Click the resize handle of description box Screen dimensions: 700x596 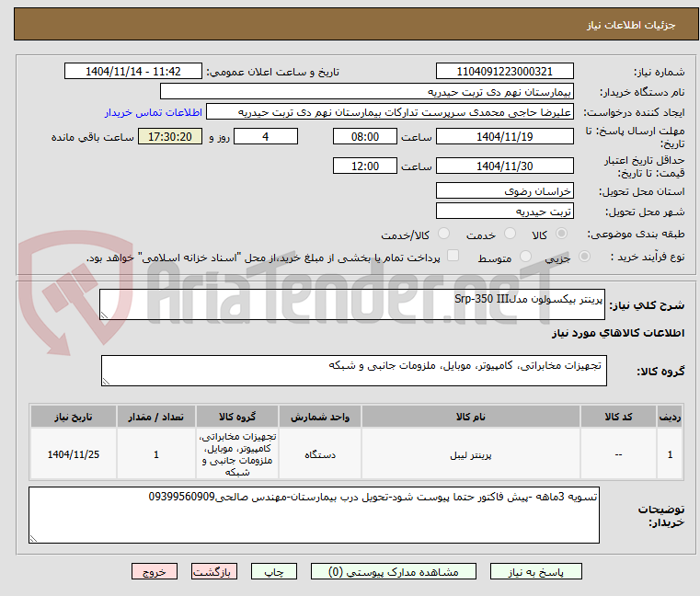point(105,315)
